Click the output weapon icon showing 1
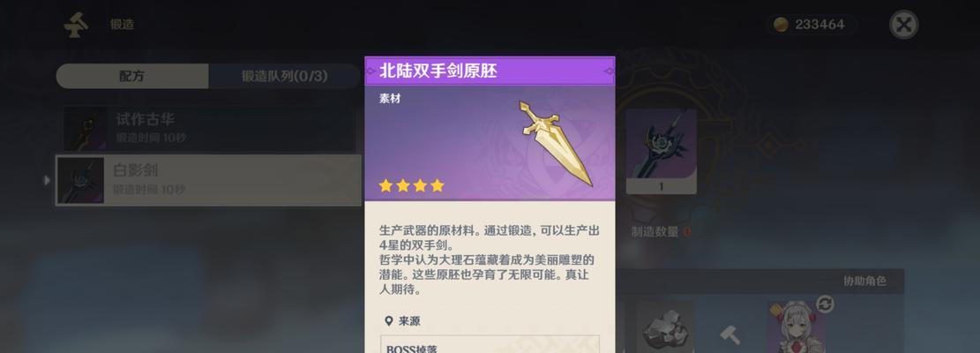This screenshot has width=980, height=353. pos(662,152)
